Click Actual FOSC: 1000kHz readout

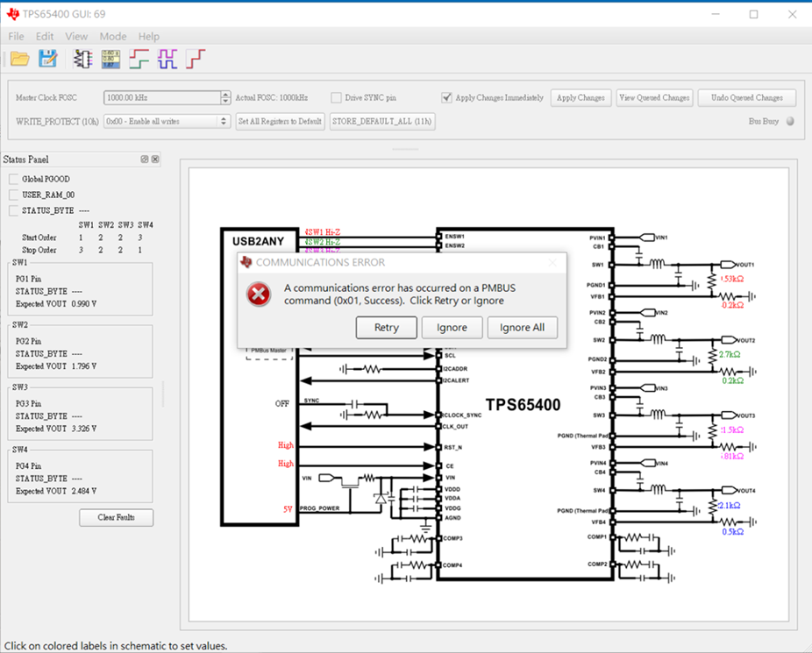271,98
